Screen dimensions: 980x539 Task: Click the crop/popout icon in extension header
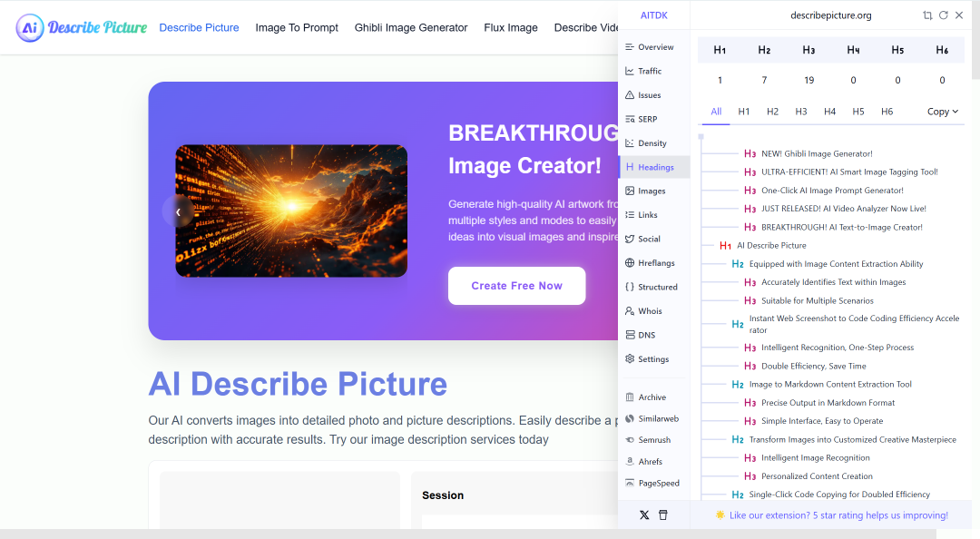(927, 15)
